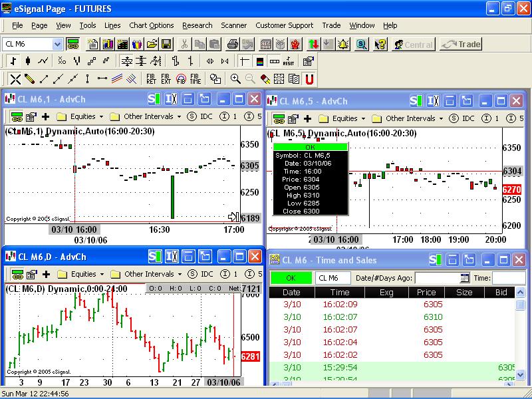Toggle the green symbol link button in main toolbar

tap(73, 44)
